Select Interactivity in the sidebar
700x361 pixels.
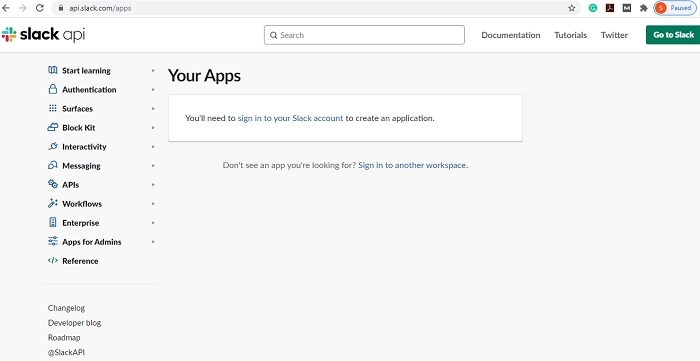coord(84,147)
